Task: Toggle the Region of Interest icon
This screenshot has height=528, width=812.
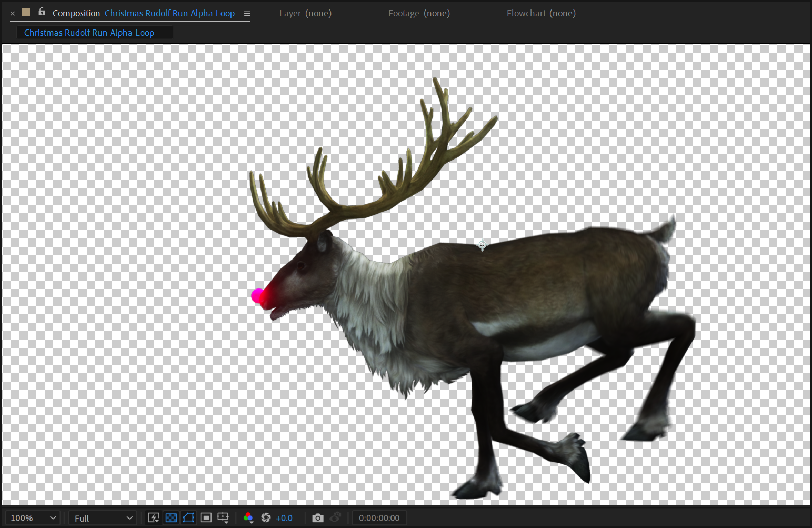Action: [x=206, y=518]
